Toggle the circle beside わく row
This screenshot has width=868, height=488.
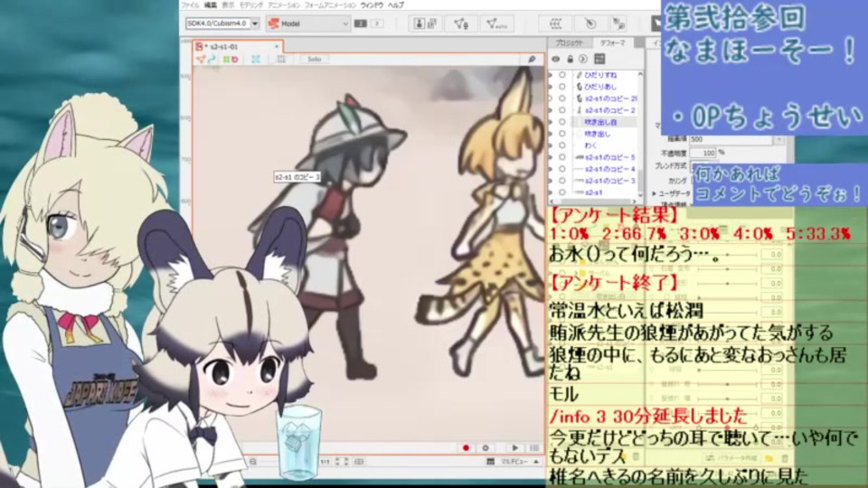pyautogui.click(x=562, y=145)
